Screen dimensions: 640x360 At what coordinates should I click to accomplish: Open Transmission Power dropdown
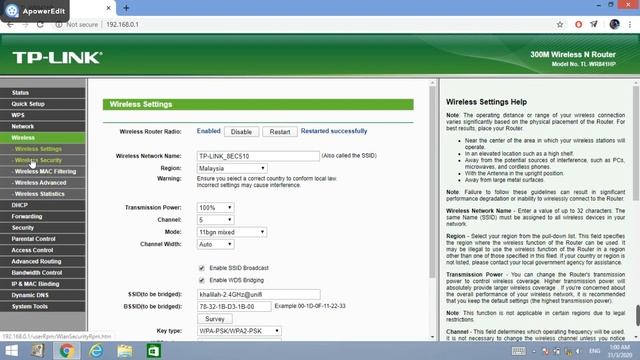pos(215,207)
